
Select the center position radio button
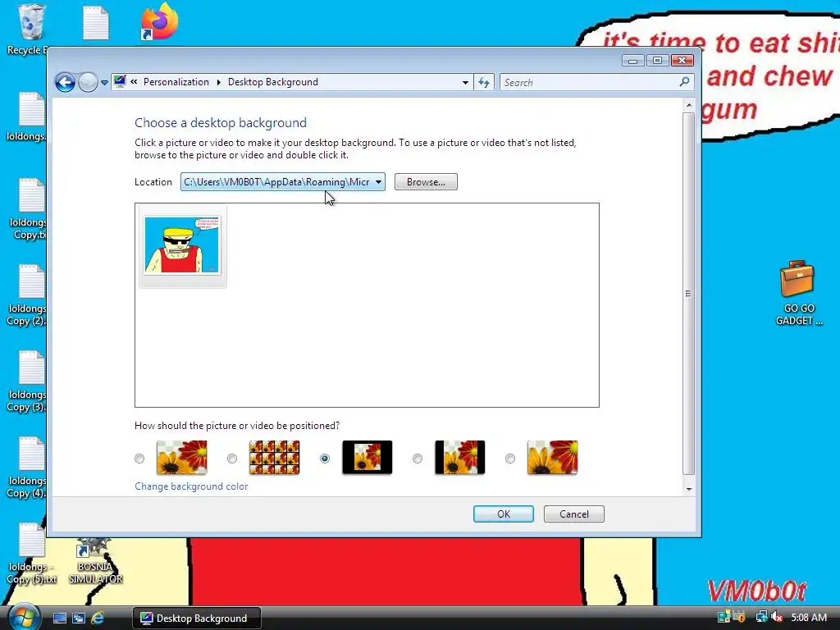tap(325, 459)
